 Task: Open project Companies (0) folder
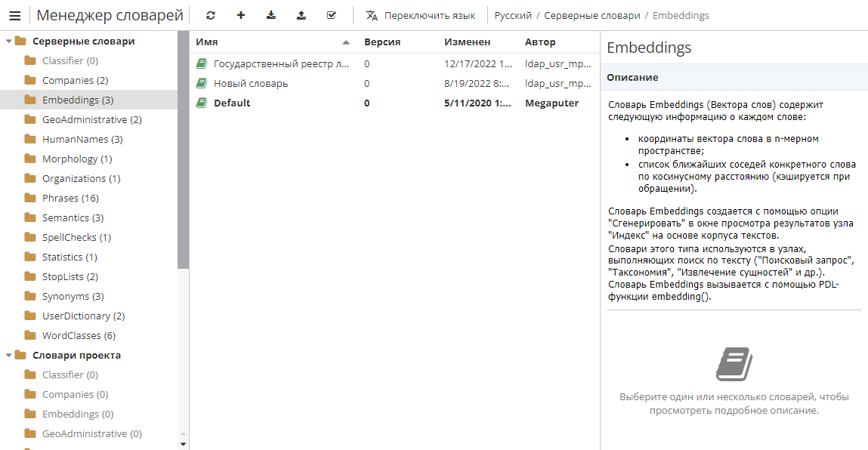(x=75, y=395)
